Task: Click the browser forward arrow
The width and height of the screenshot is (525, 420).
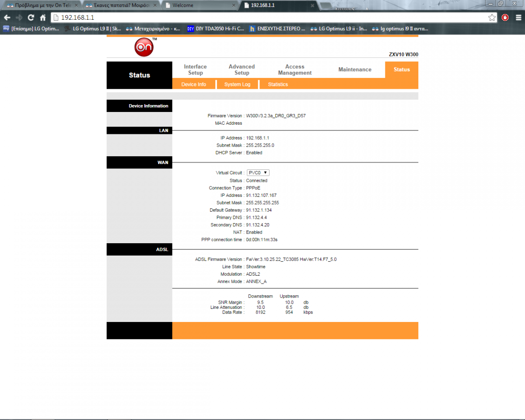Action: pyautogui.click(x=19, y=17)
